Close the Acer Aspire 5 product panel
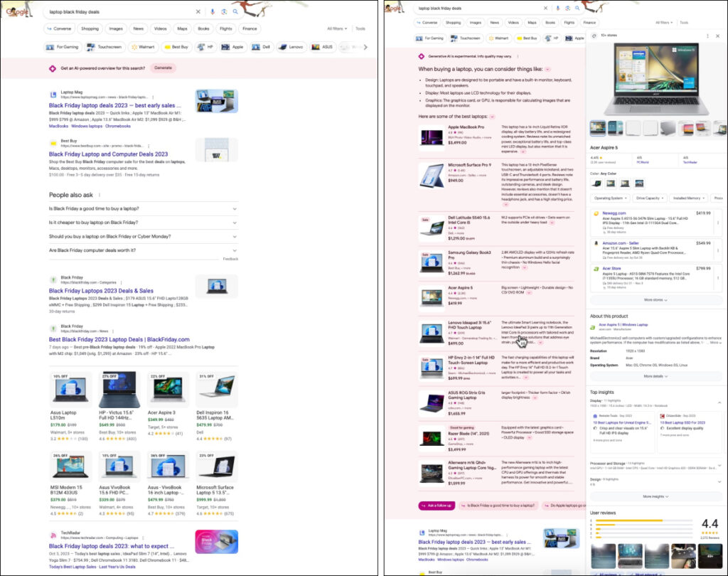Screen dimensions: 728x576 pyautogui.click(x=717, y=36)
